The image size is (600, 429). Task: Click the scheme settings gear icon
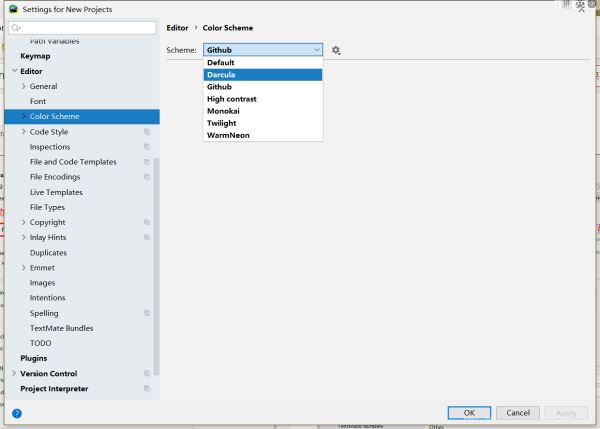coord(336,50)
